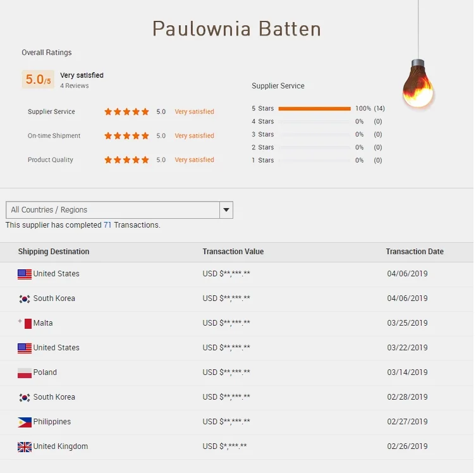Image resolution: width=476 pixels, height=473 pixels.
Task: Click the 5 Stars orange rating bar
Action: (314, 109)
